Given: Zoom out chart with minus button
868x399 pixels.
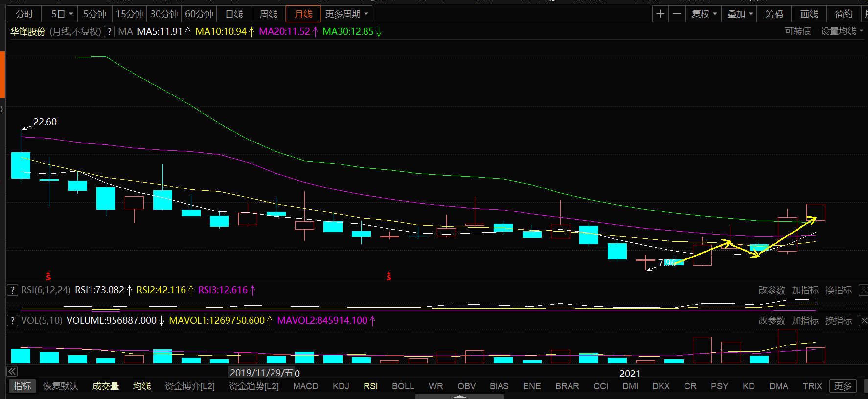Looking at the screenshot, I should 677,14.
